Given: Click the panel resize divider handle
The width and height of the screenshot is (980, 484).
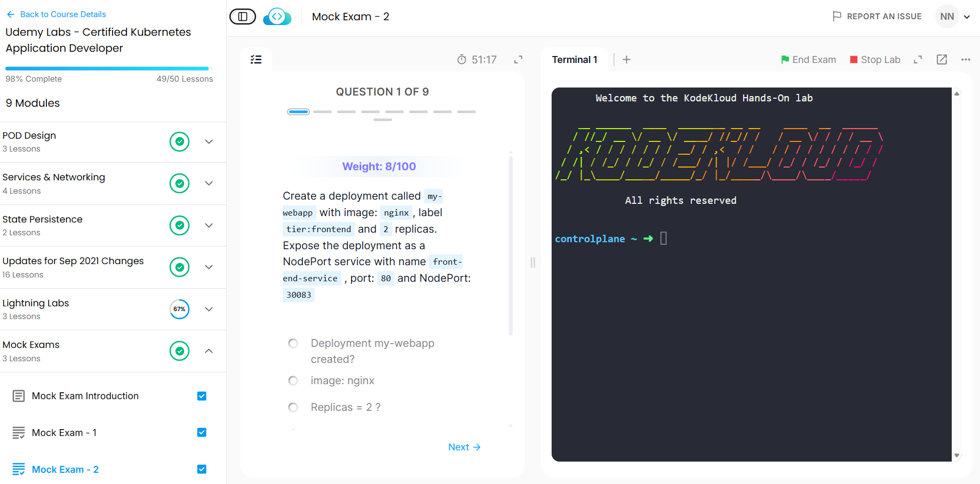Looking at the screenshot, I should point(532,262).
